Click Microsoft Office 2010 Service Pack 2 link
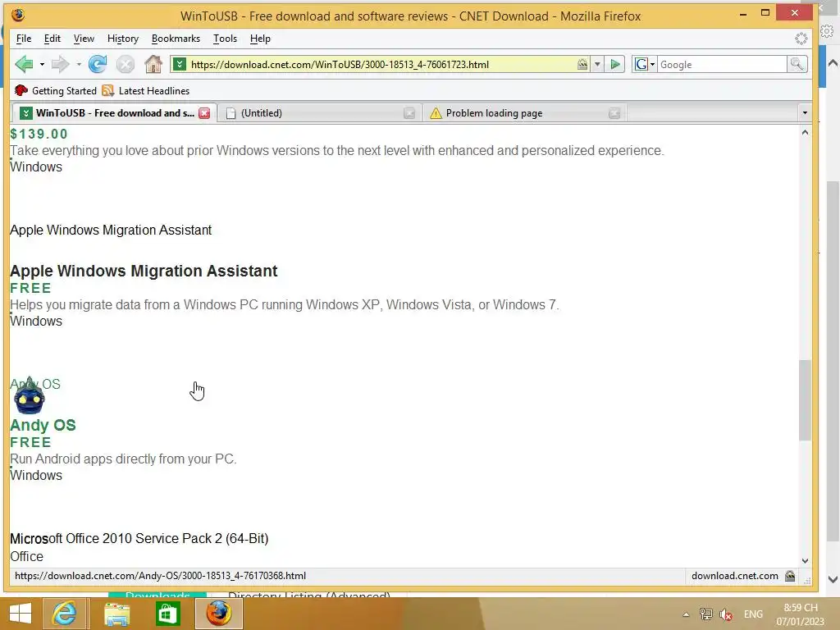Viewport: 840px width, 630px height. tap(139, 538)
